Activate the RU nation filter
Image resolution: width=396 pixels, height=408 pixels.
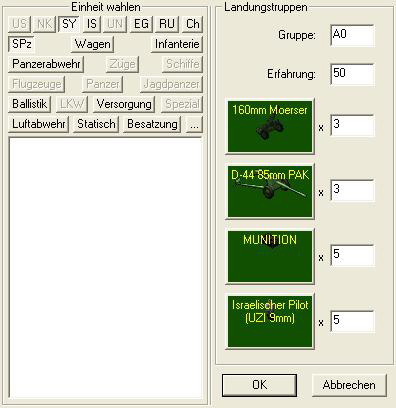click(167, 24)
